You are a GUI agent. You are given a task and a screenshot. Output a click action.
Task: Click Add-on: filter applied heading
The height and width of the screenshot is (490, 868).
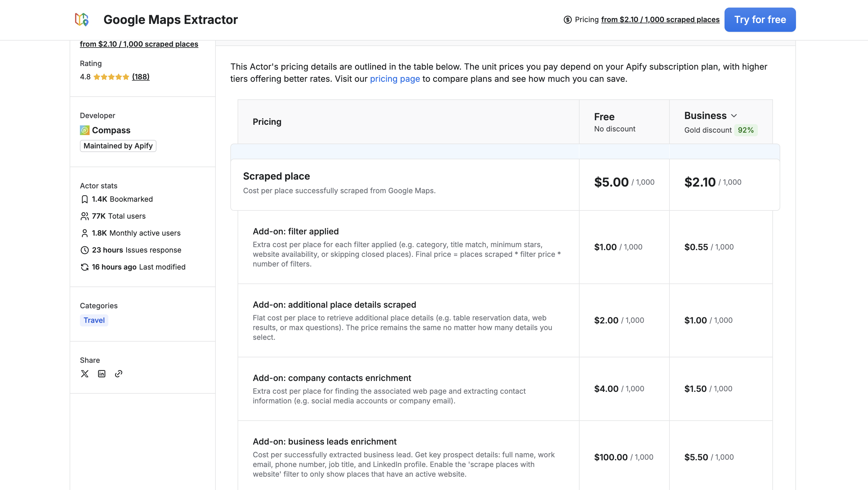click(x=295, y=231)
